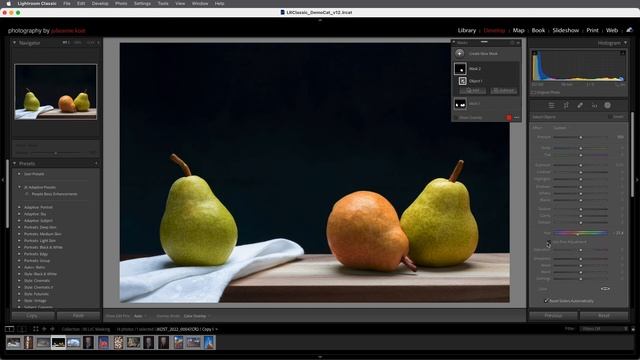The image size is (640, 360).
Task: Collapse the Histogram panel
Action: tap(625, 43)
